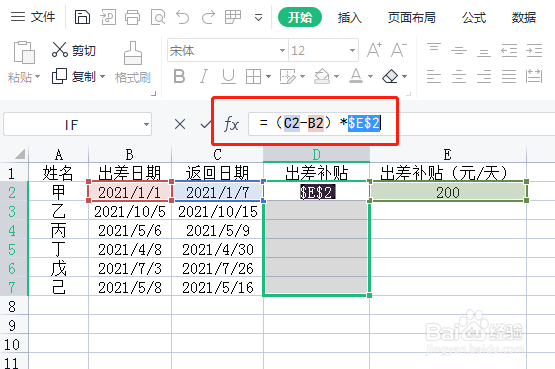Expand quick access toolbar dropdown arrow
Screen dimensions: 555x369
(x=259, y=17)
